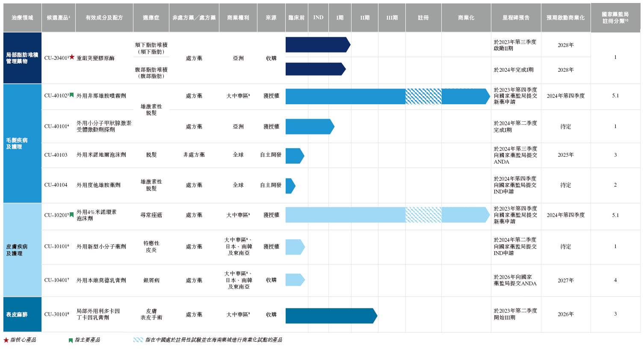Click the 商業權利 column header

[238, 18]
